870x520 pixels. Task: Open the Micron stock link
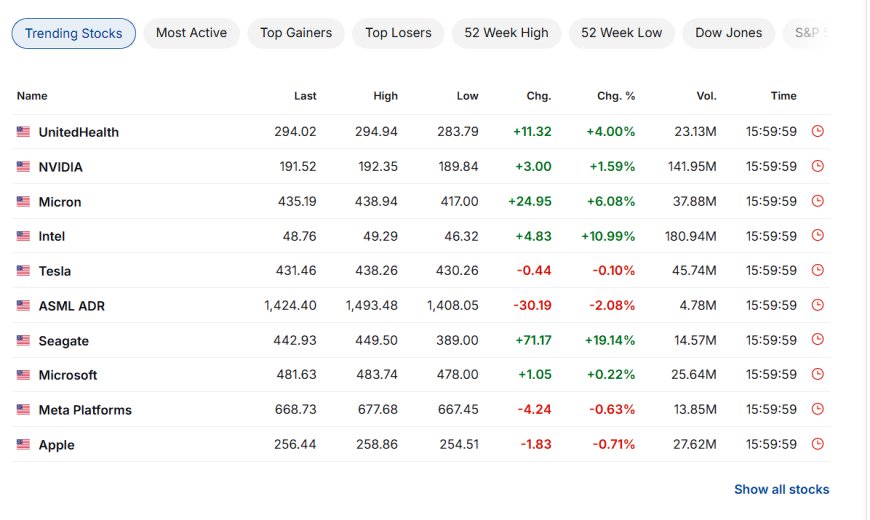coord(60,202)
